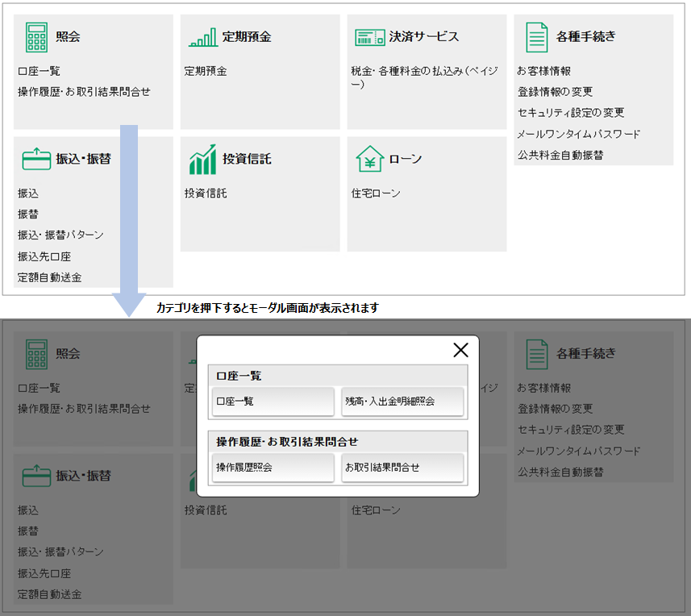Click 残高・入出金明細照会 button in the modal

(x=402, y=402)
